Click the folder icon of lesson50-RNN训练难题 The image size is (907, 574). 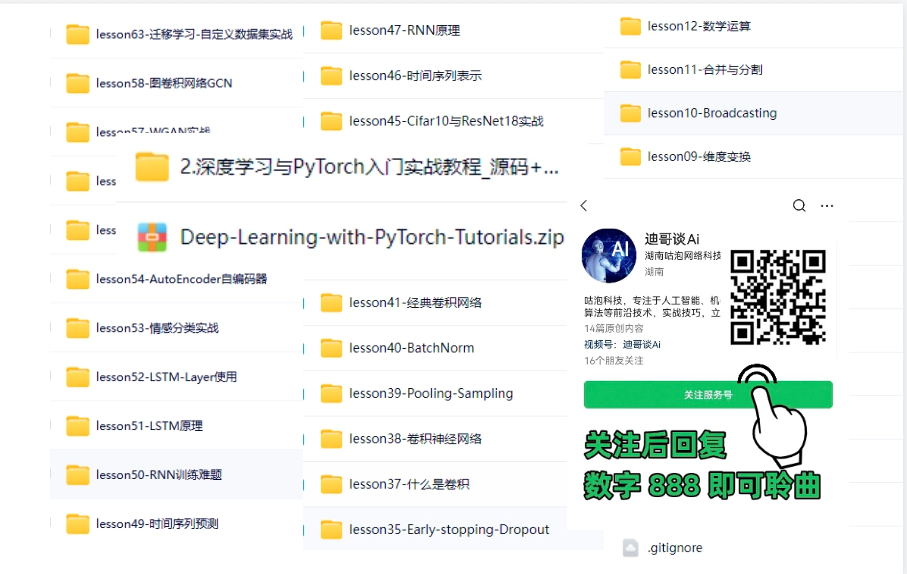(x=77, y=475)
